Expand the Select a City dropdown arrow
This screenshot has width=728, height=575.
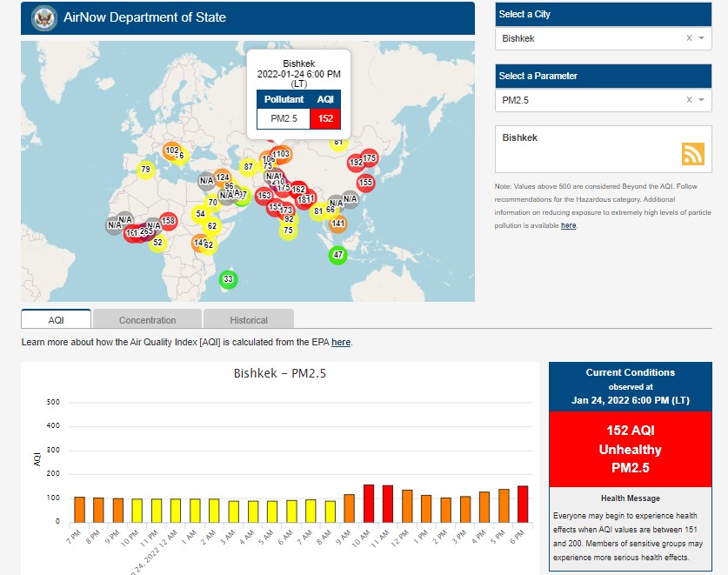click(701, 38)
